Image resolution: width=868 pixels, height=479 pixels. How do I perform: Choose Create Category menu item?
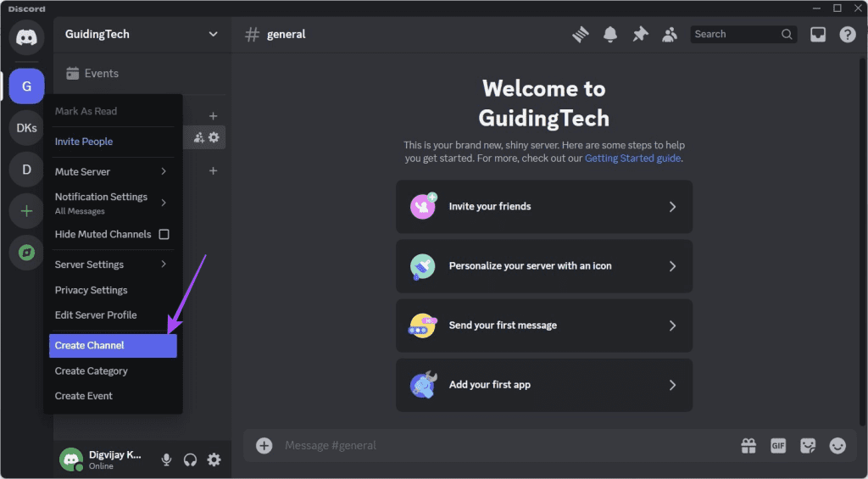[113, 371]
